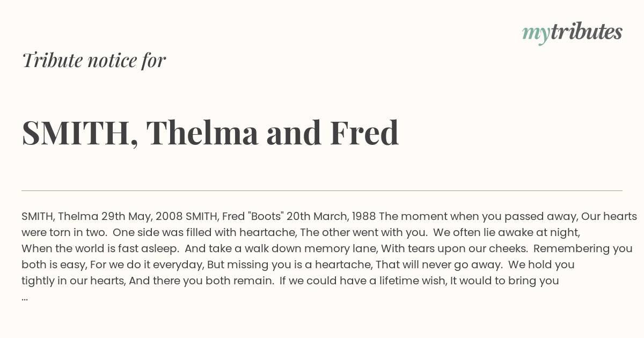644x338 pixels.
Task: Click the word "Thelma" in the large title
Action: pyautogui.click(x=202, y=133)
